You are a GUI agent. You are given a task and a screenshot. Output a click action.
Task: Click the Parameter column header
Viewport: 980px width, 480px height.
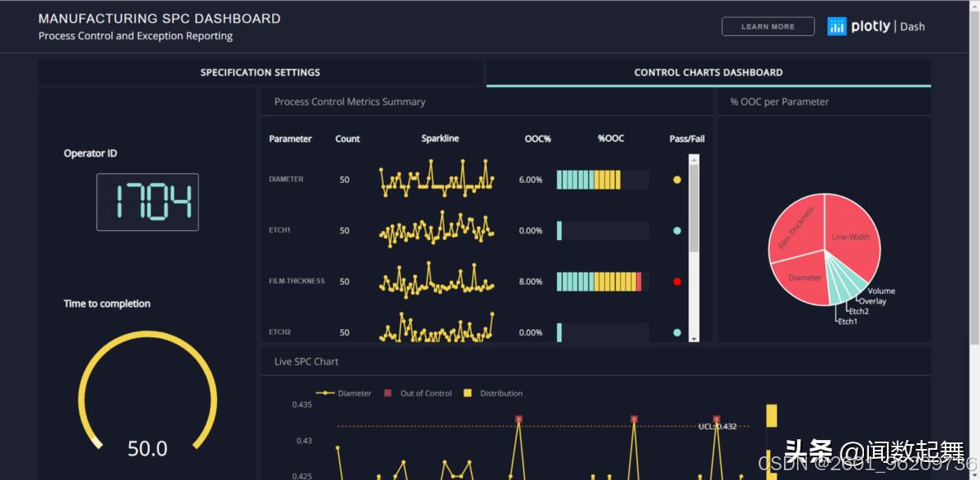291,139
